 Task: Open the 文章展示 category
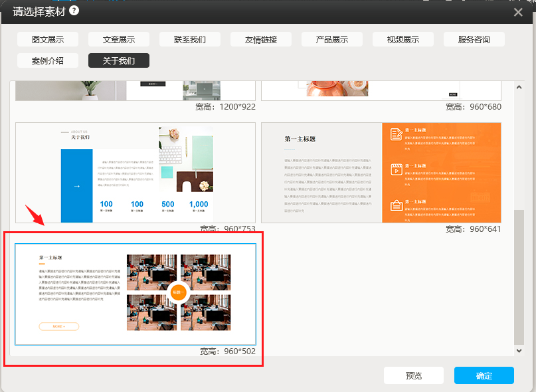[119, 39]
